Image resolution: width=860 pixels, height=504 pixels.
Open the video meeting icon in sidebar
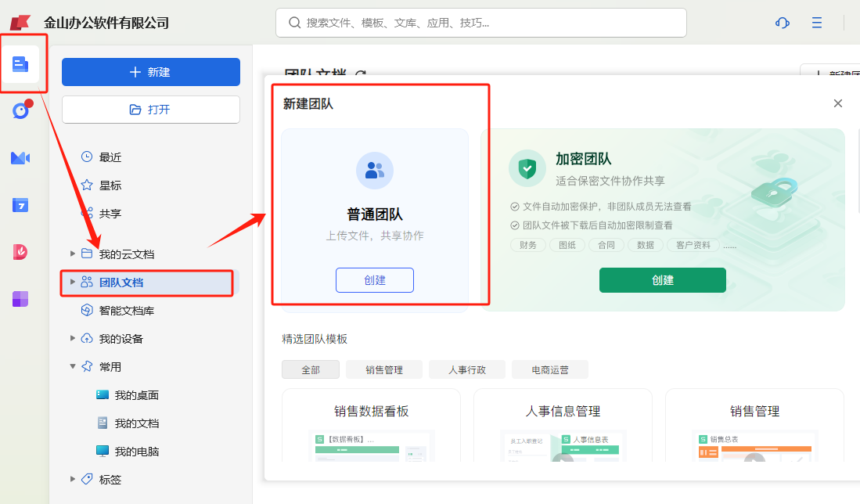[x=20, y=158]
